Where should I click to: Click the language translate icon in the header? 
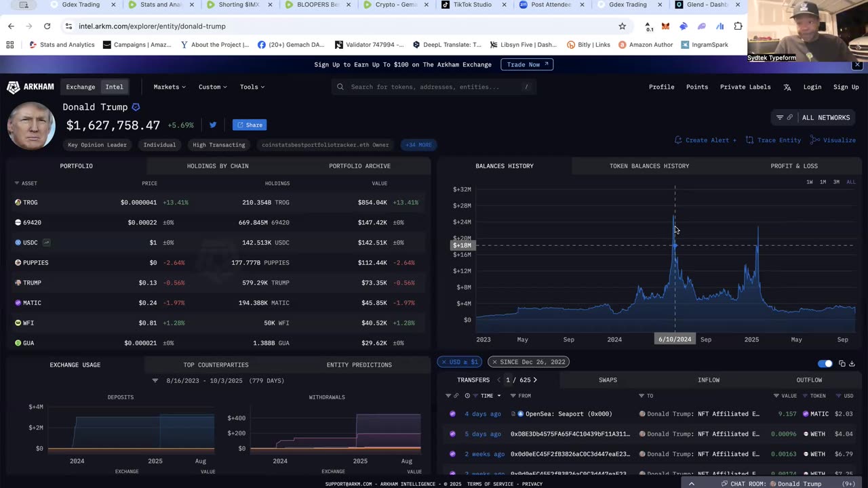(x=787, y=87)
